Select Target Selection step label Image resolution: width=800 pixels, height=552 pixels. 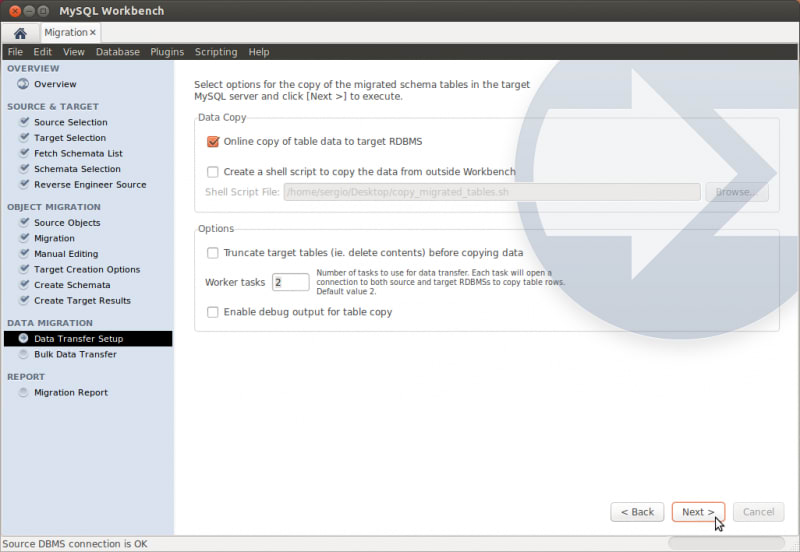(70, 138)
